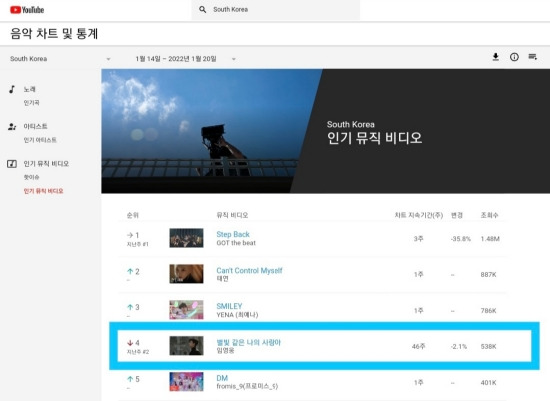Select 인기곡 under songs menu
The width and height of the screenshot is (550, 401).
pos(32,102)
